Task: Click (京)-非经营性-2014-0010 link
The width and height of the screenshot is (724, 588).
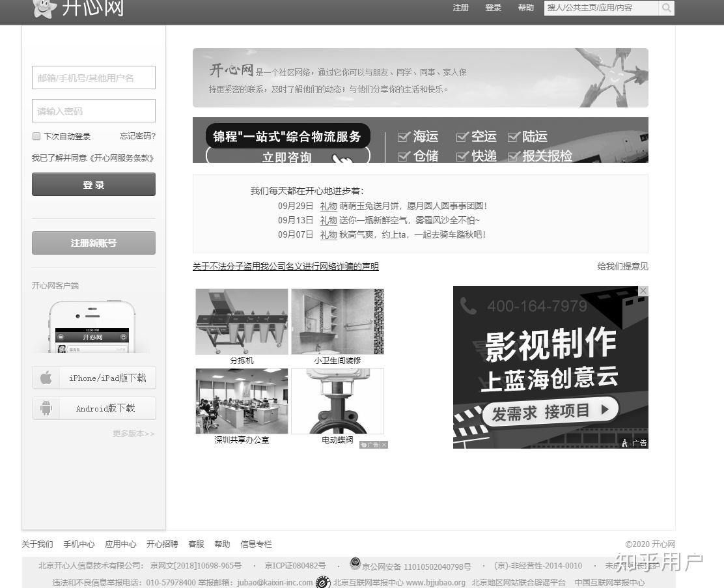Action: 538,566
